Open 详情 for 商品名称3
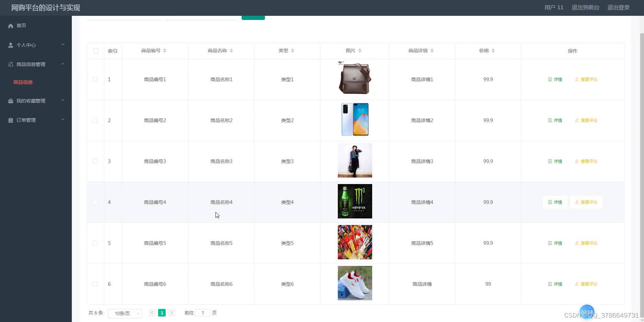The width and height of the screenshot is (644, 322). click(555, 161)
